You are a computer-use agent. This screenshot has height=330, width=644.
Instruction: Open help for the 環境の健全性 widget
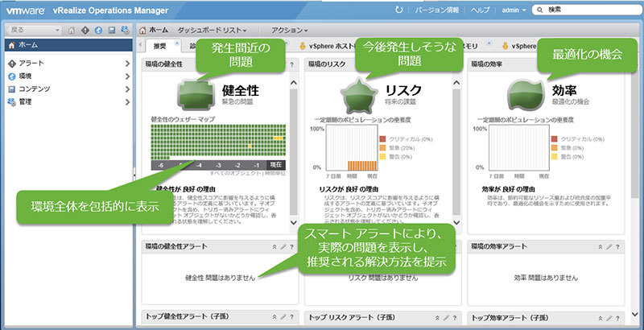[x=291, y=64]
